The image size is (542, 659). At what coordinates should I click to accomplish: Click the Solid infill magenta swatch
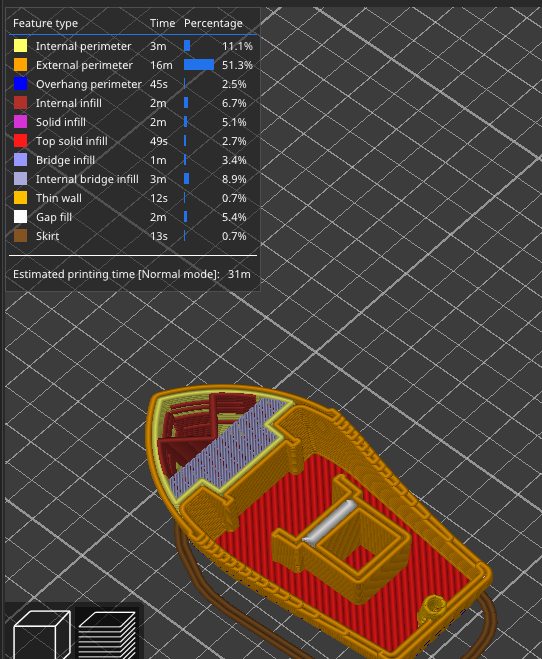21,121
